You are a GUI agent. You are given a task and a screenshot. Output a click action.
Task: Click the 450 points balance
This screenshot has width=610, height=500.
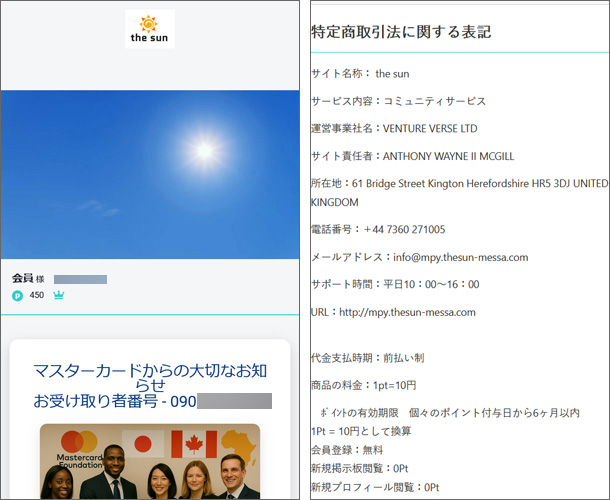[x=37, y=295]
